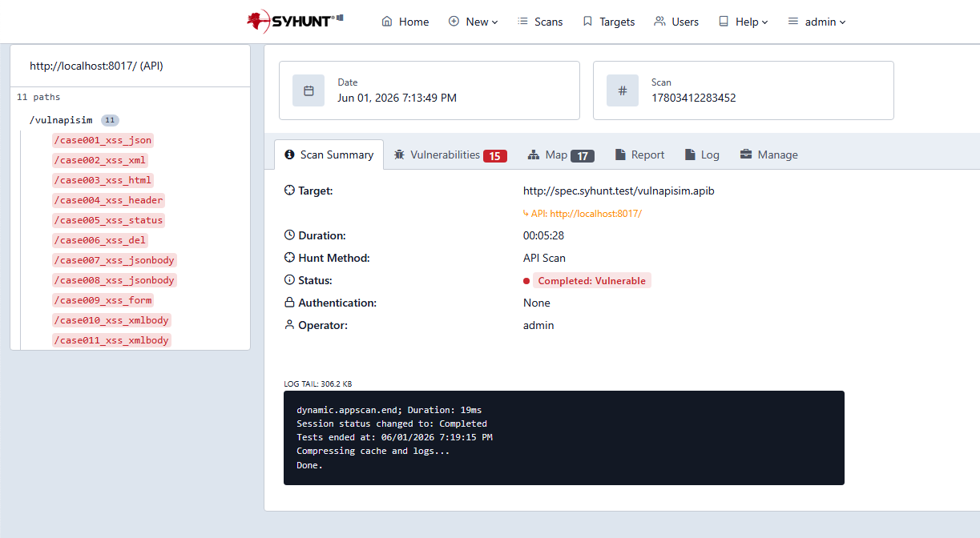980x538 pixels.
Task: Click the lock icon beside Authentication
Action: pos(289,303)
